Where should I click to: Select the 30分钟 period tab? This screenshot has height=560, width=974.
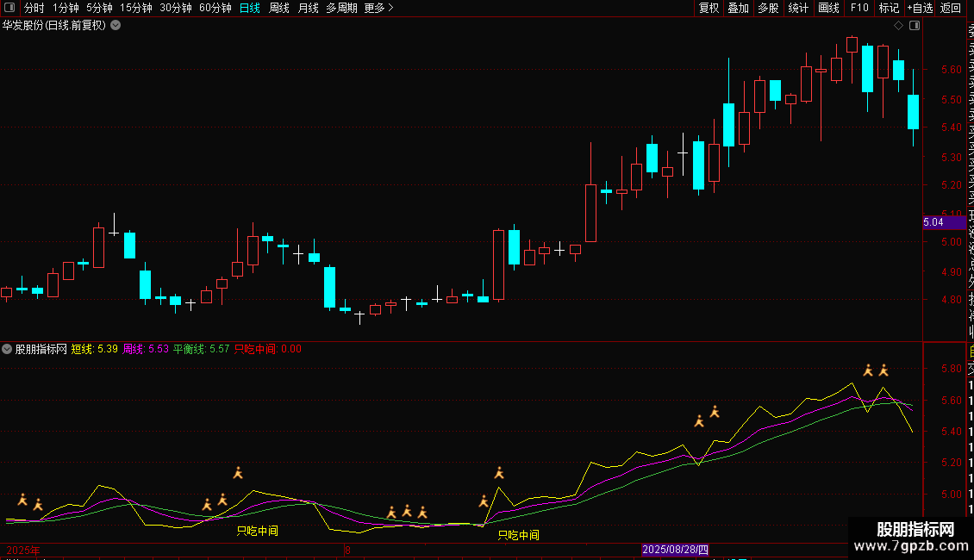[x=176, y=8]
